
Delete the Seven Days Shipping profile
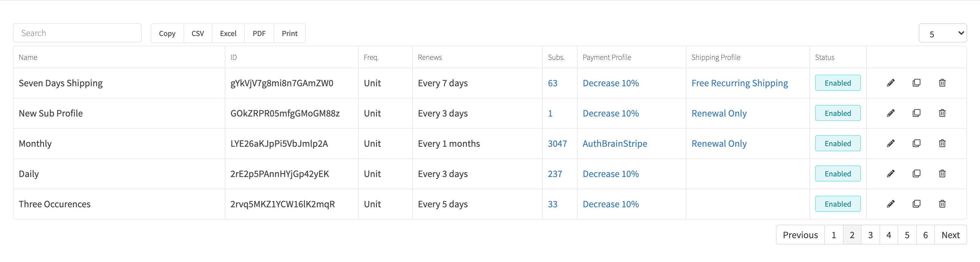(x=942, y=83)
